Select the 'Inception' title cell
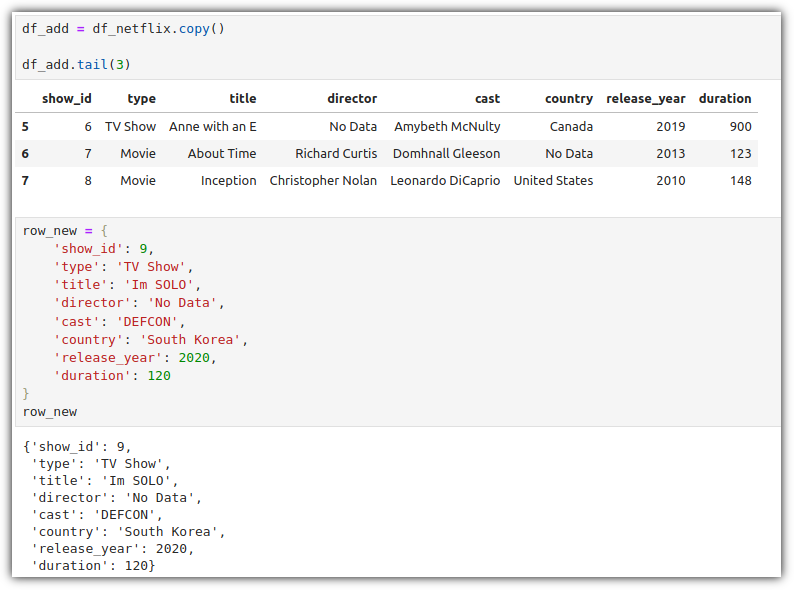This screenshot has height=590, width=794. 228,181
